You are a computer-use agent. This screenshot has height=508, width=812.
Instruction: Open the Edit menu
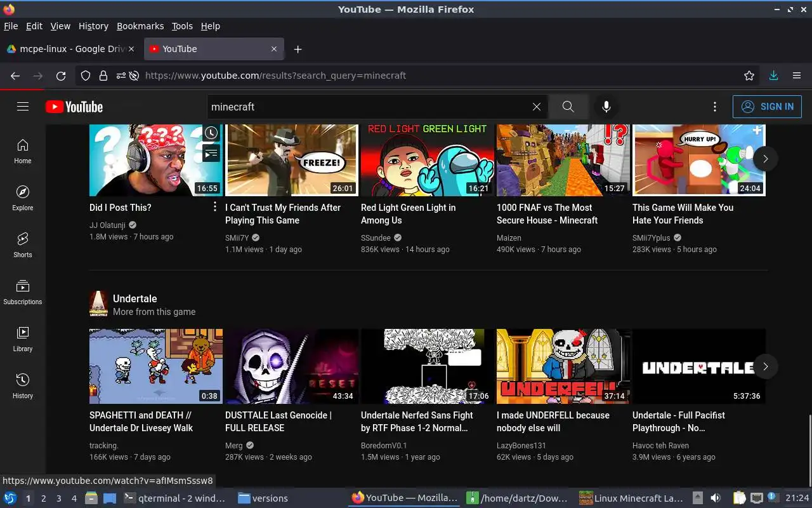34,26
